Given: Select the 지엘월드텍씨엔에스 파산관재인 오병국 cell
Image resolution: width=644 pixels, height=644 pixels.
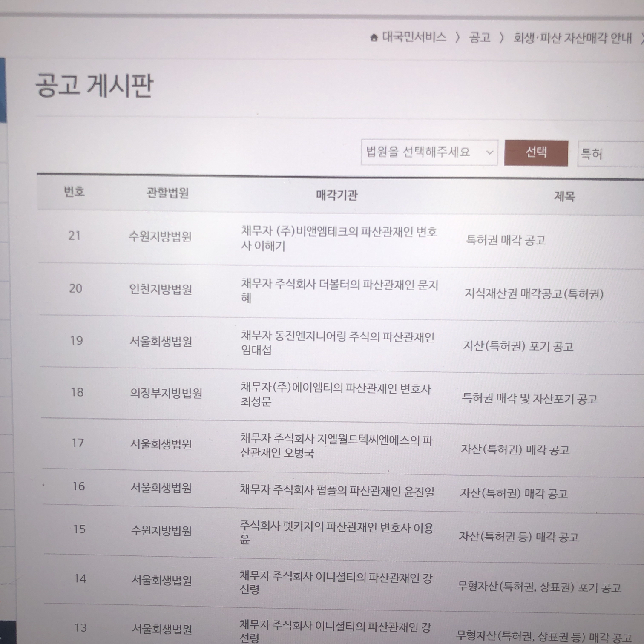Looking at the screenshot, I should coord(336,445).
